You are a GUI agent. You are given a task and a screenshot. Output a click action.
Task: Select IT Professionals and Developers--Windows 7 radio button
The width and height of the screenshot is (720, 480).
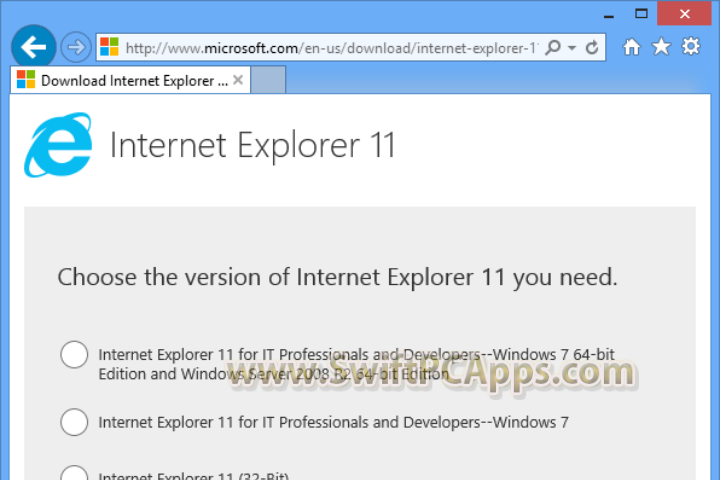pyautogui.click(x=74, y=422)
